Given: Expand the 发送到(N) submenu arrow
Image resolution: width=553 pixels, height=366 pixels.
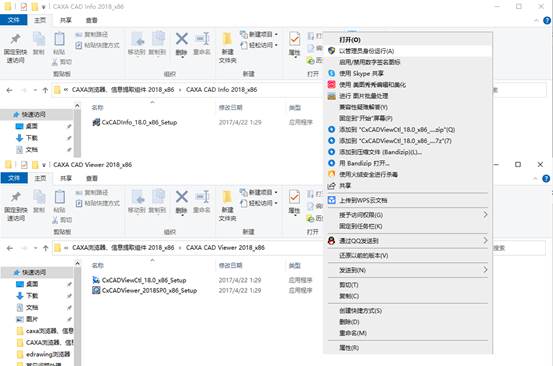Looking at the screenshot, I should tap(485, 270).
